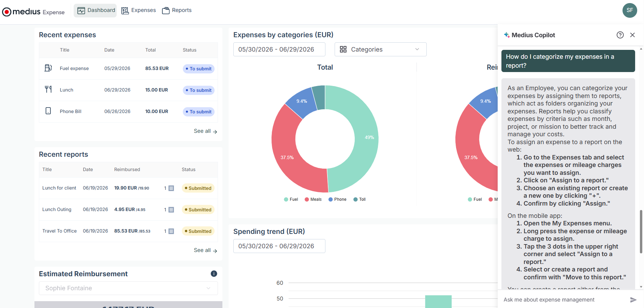Click the green bar in Spending trend chart

(438, 302)
